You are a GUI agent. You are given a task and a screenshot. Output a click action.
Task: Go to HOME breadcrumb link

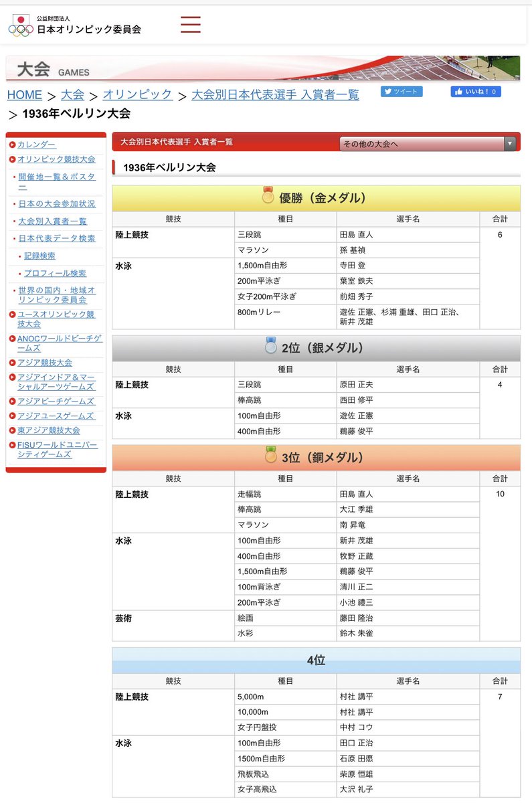pos(24,95)
